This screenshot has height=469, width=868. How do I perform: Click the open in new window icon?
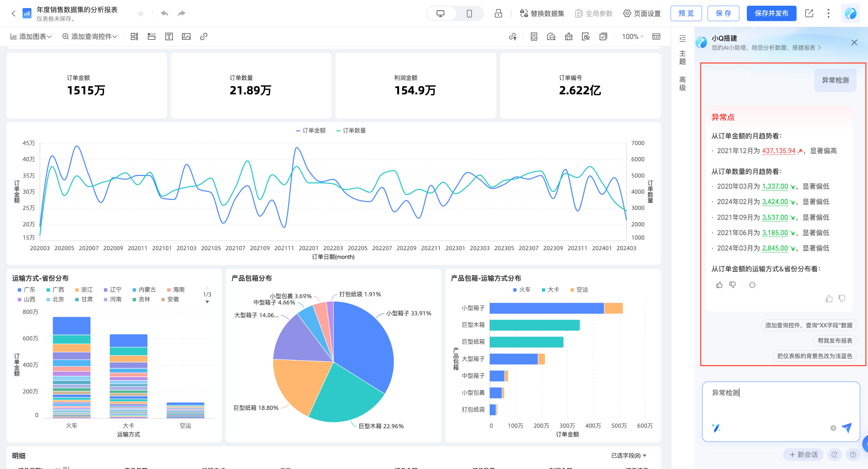pos(809,14)
